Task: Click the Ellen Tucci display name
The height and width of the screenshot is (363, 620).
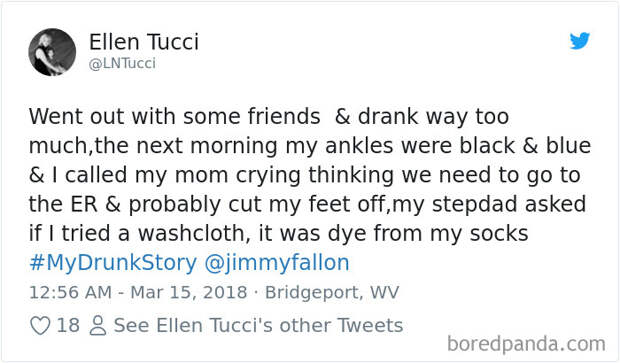Action: pyautogui.click(x=144, y=42)
